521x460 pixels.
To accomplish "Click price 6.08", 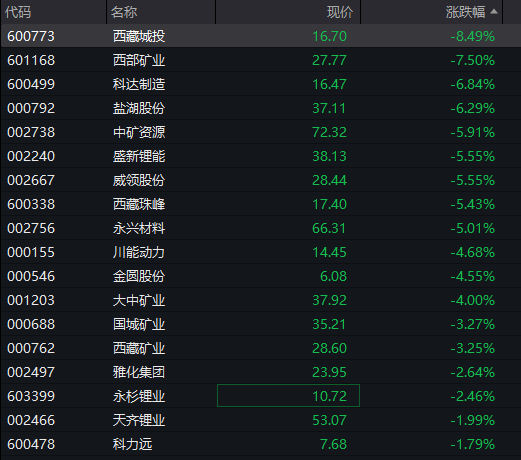I will (333, 276).
